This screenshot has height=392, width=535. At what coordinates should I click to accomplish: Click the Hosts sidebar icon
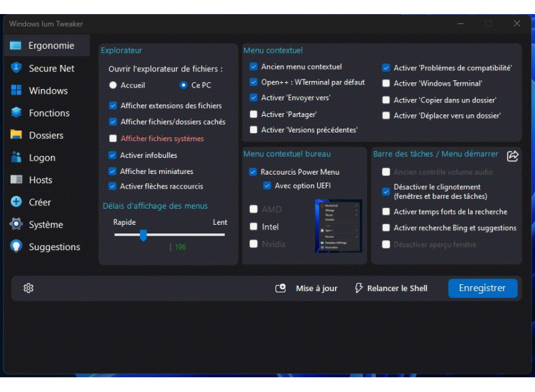pos(16,179)
